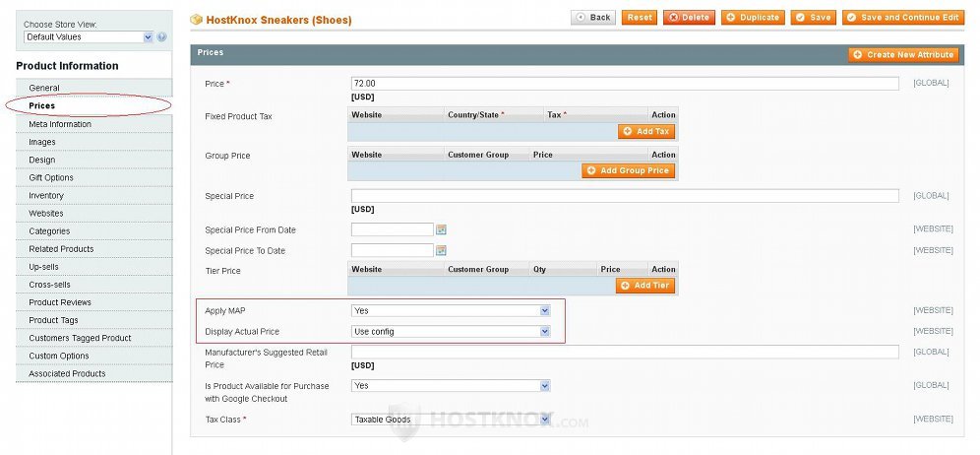
Task: Open the Product Tags tab
Action: point(93,320)
